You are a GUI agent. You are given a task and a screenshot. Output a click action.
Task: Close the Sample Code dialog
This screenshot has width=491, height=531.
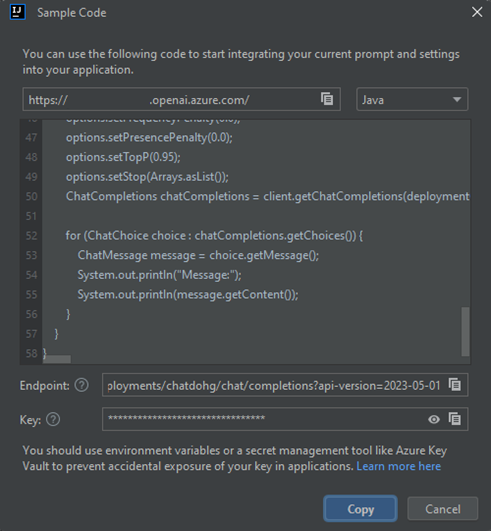pos(477,12)
